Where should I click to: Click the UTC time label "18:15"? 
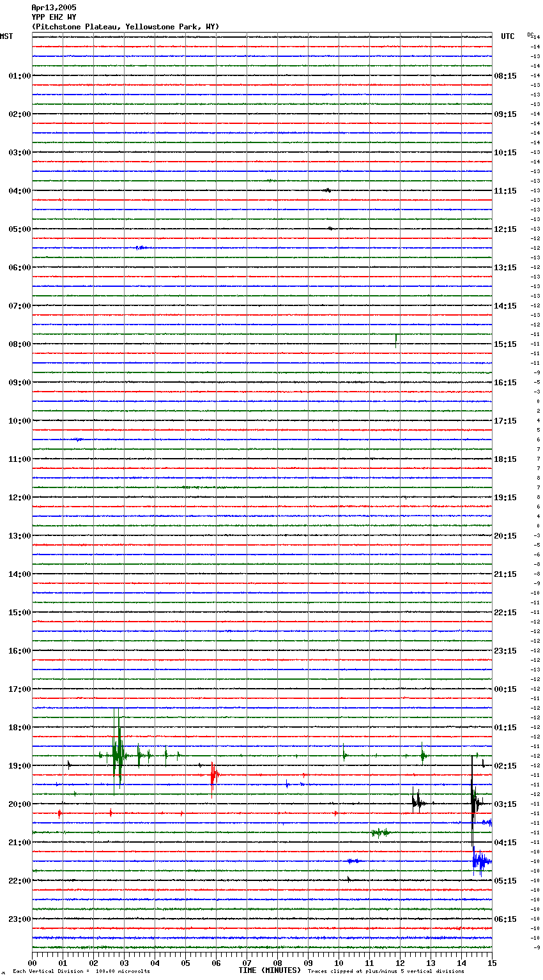(505, 459)
